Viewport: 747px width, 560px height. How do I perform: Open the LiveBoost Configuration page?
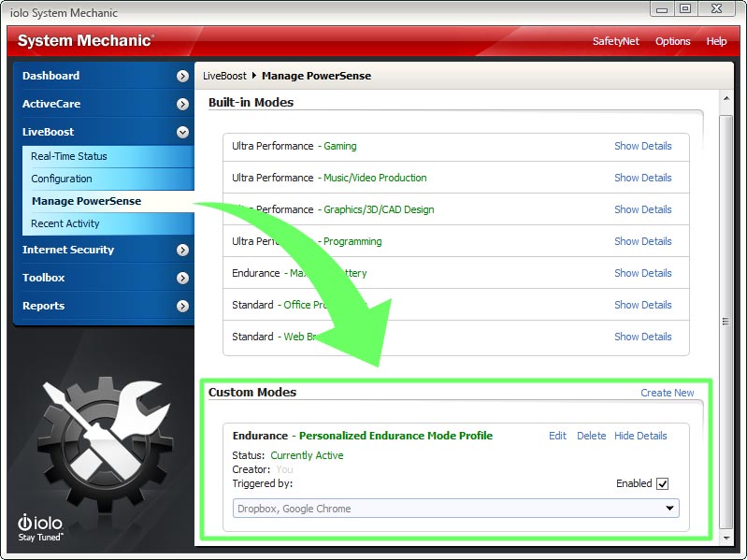62,179
